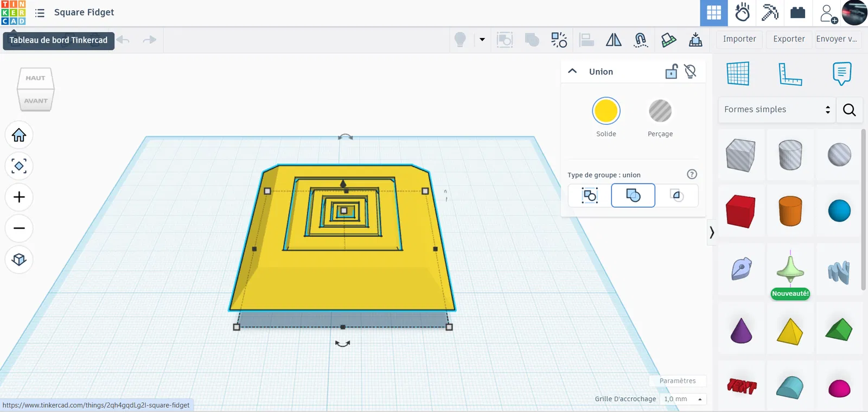Switch to Bricks mode
This screenshot has width=868, height=412.
coord(797,12)
